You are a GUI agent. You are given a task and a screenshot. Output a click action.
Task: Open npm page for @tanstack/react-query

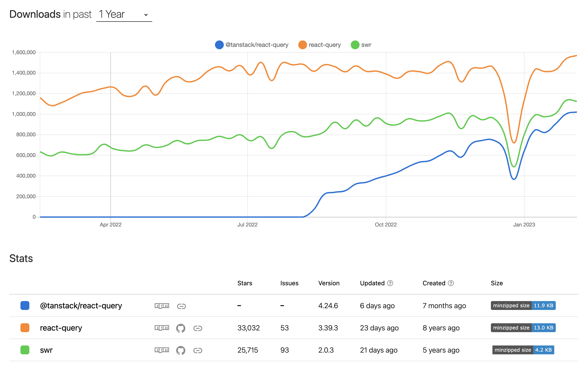coord(162,306)
